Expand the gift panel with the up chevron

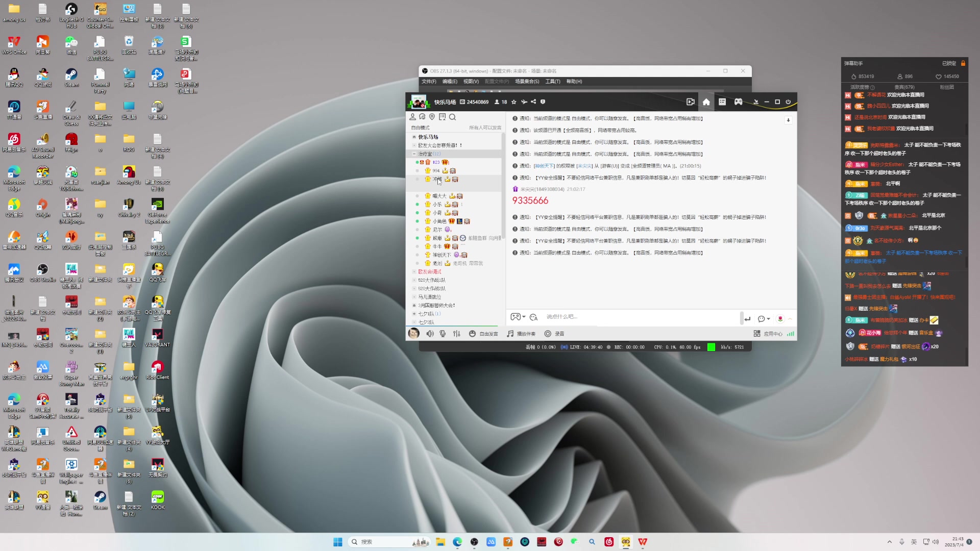click(x=790, y=319)
